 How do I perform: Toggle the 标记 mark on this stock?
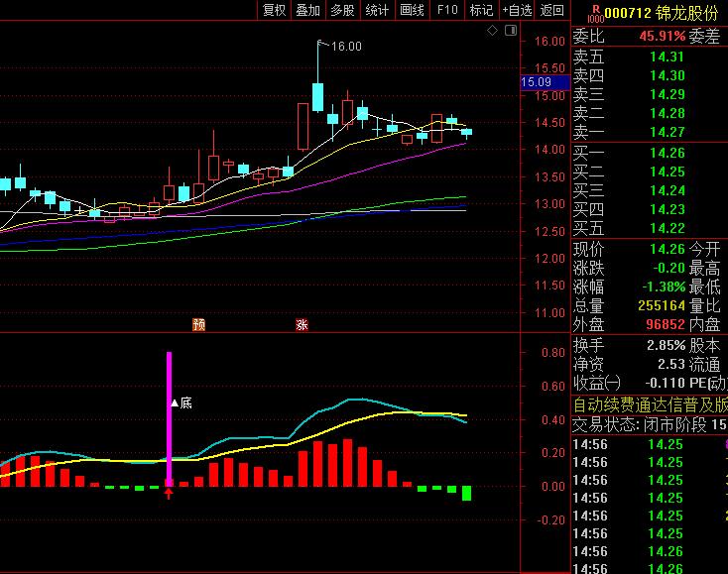[481, 10]
